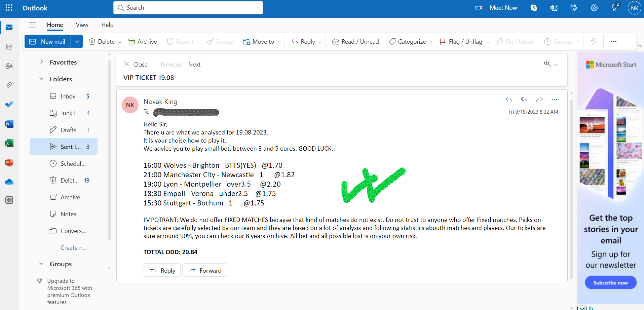Open More apps grid icon
This screenshot has width=644, height=310.
click(x=9, y=200)
